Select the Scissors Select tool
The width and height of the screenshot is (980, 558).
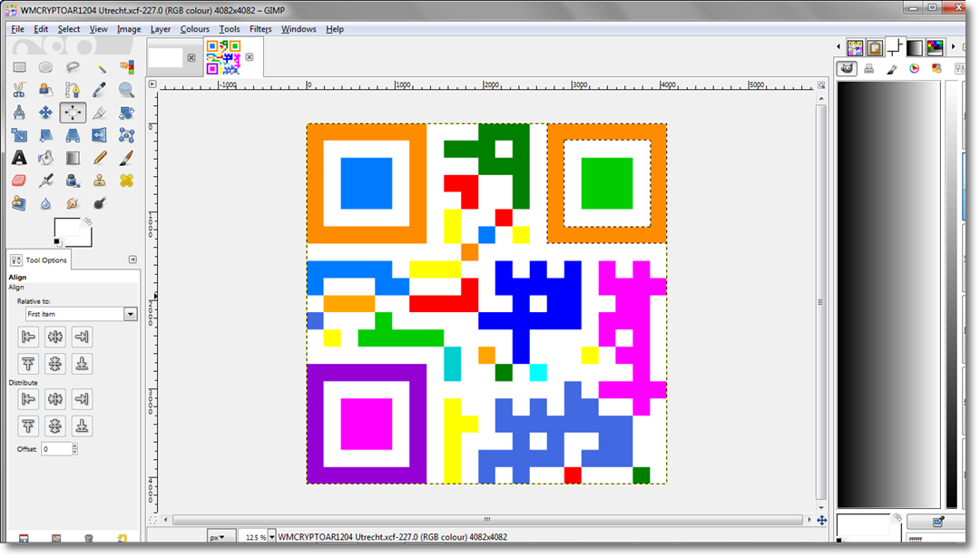coord(19,90)
